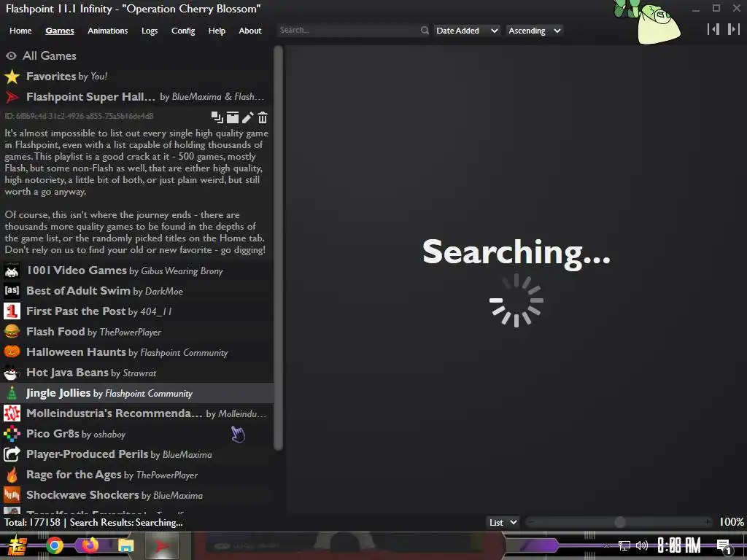Show hidden system tray icons
The image size is (747, 560).
pos(606,545)
